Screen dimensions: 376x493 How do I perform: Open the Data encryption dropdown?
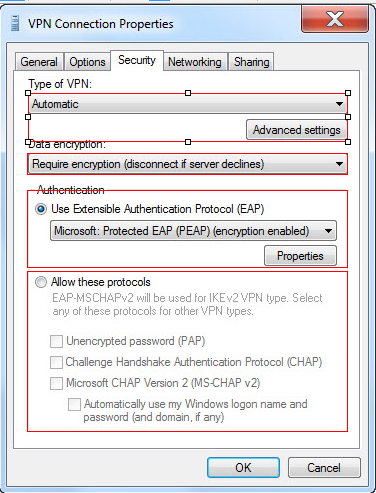pyautogui.click(x=187, y=164)
